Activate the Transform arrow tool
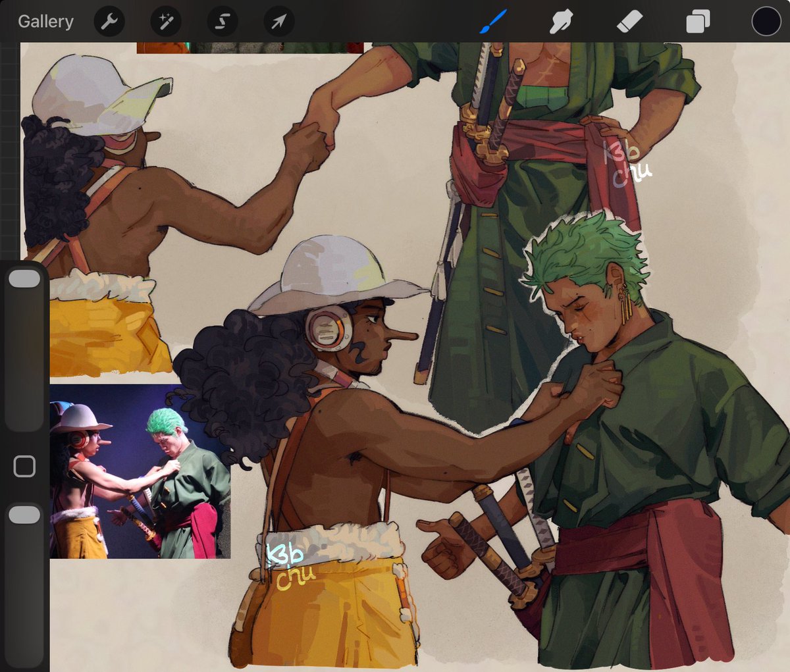The image size is (790, 672). (x=279, y=22)
